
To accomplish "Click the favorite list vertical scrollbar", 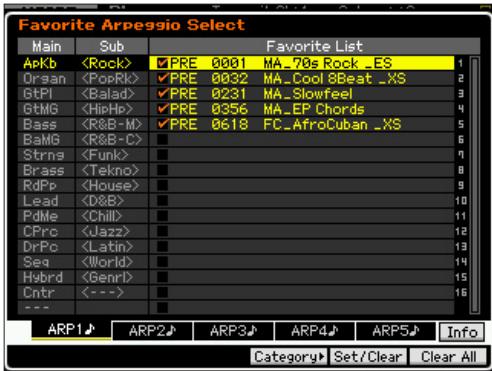I will pos(475,185).
